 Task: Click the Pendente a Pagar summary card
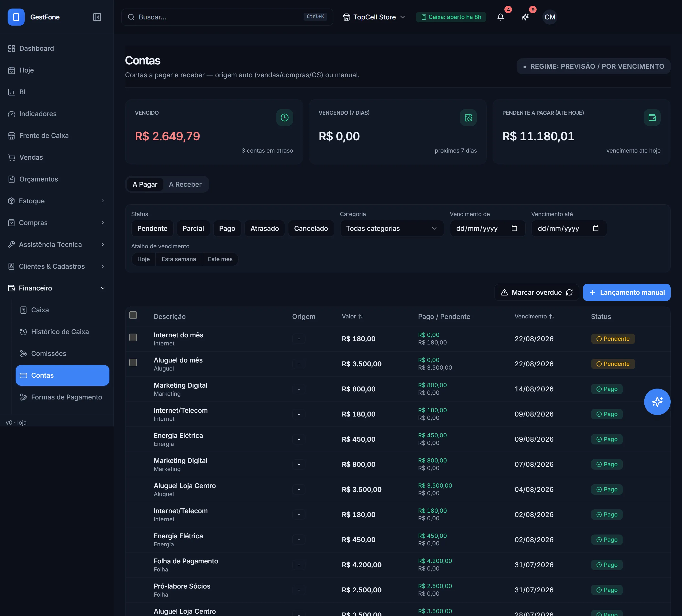pyautogui.click(x=581, y=132)
